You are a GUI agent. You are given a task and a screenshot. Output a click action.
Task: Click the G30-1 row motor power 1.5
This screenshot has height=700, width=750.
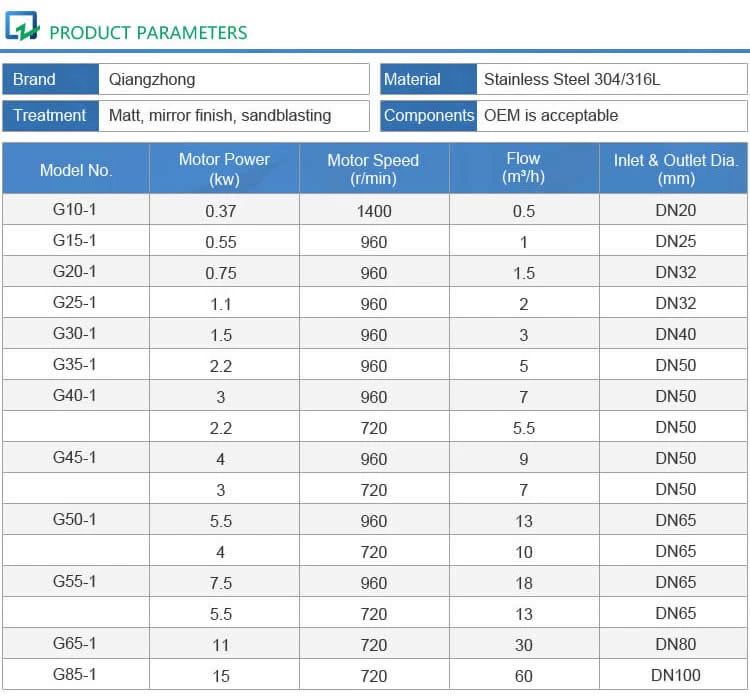tap(221, 335)
